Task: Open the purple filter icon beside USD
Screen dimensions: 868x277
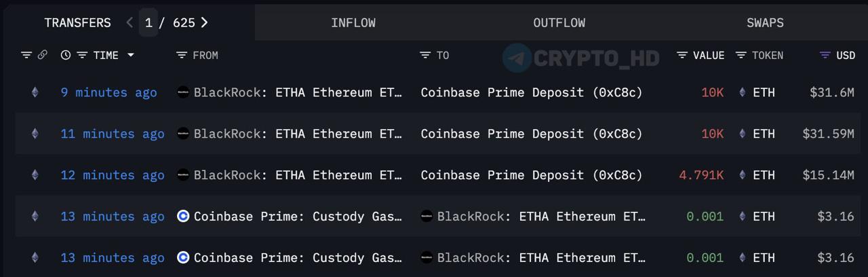Action: point(825,55)
